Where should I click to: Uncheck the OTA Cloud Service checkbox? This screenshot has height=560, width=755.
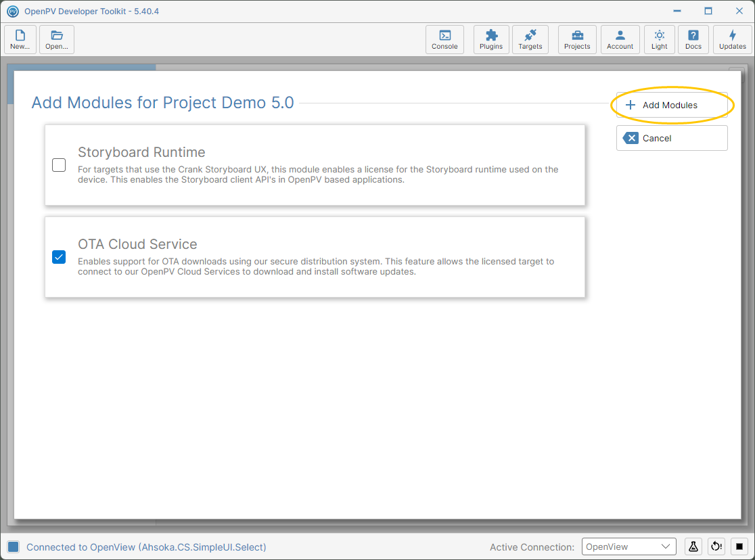pyautogui.click(x=59, y=257)
